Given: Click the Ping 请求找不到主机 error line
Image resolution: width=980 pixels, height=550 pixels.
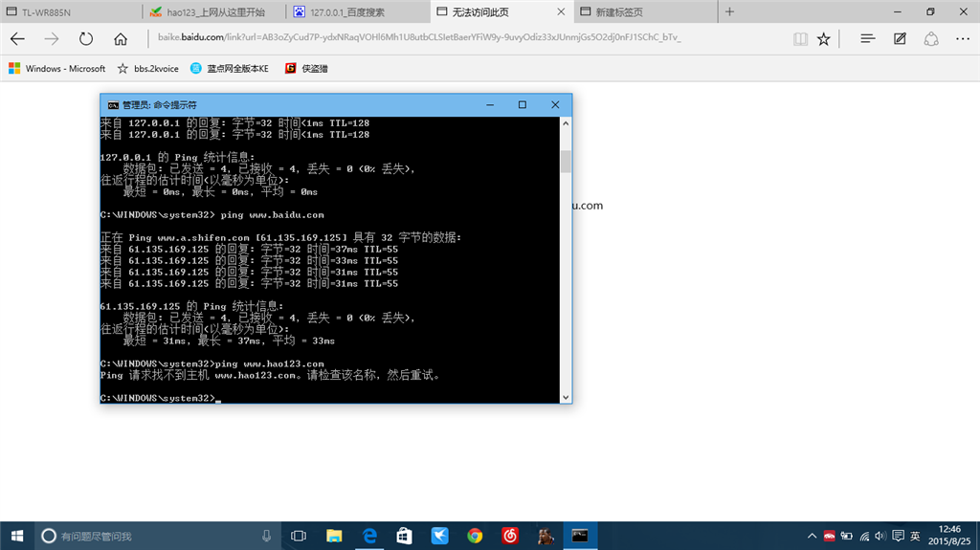Looking at the screenshot, I should (271, 375).
